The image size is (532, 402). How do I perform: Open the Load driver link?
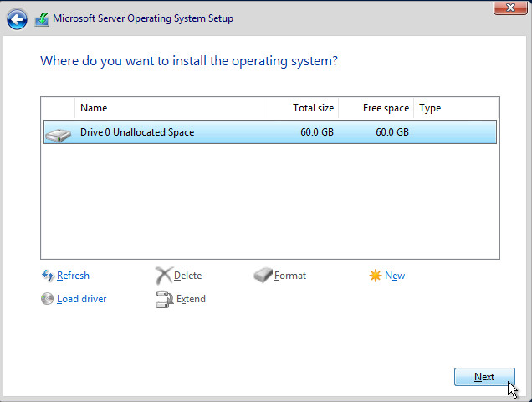tap(81, 299)
